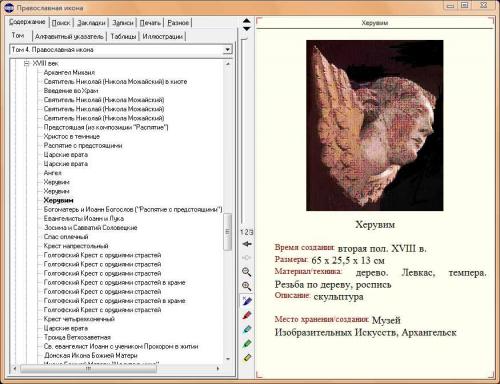
Task: Zoom out with the minus magnifier
Action: pos(247,272)
